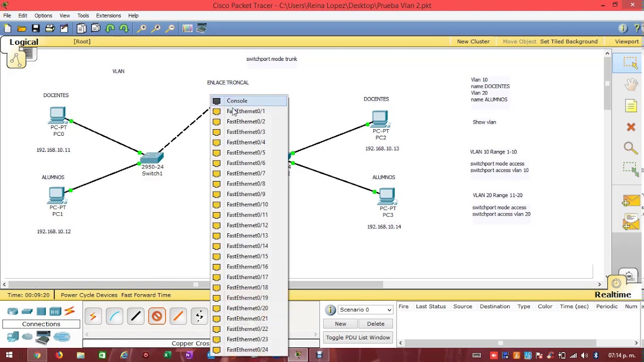Viewport: 644px width, 362px height.
Task: Open the Scenario 0 dropdown
Action: point(365,310)
